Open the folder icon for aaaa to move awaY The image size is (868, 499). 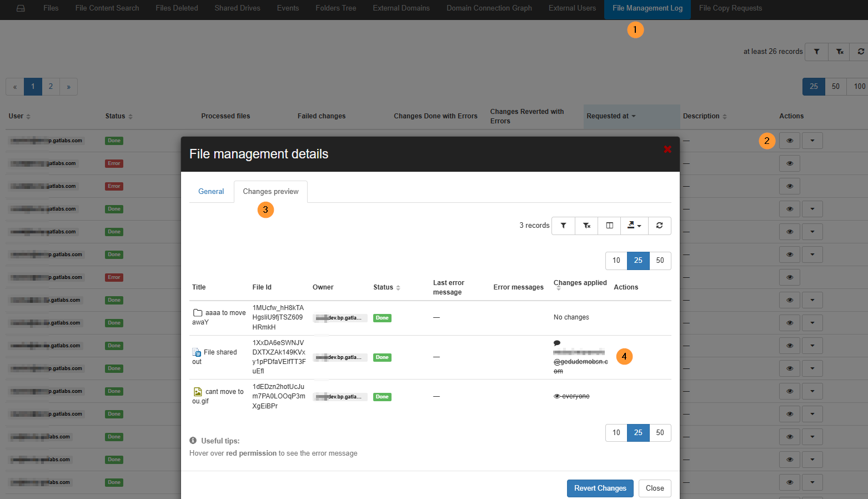tap(197, 313)
